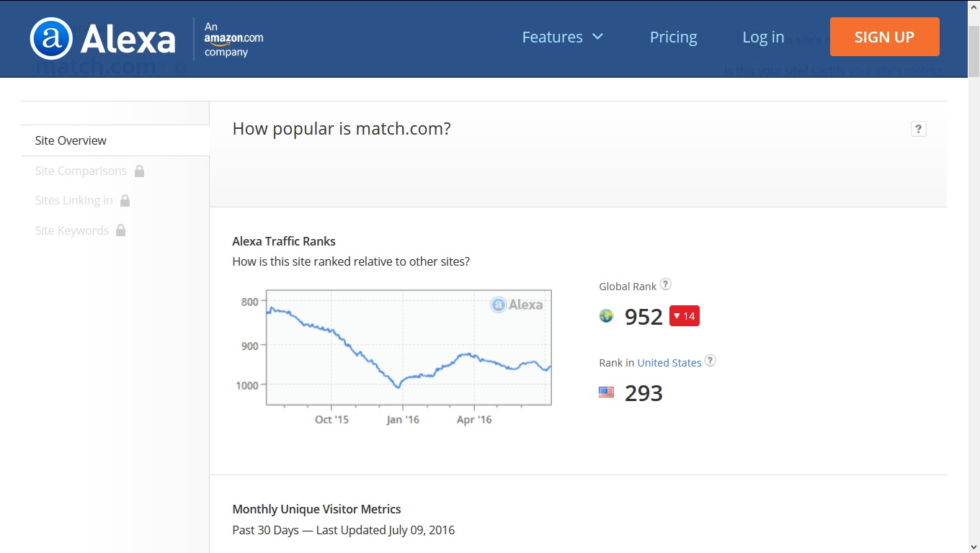Click the help icon beside United States rank
The image size is (980, 553).
[x=710, y=361]
